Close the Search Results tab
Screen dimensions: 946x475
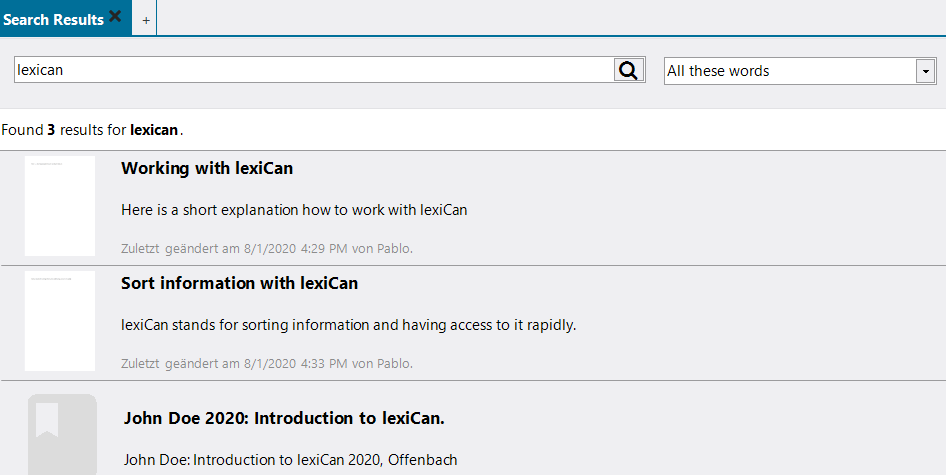pyautogui.click(x=115, y=17)
